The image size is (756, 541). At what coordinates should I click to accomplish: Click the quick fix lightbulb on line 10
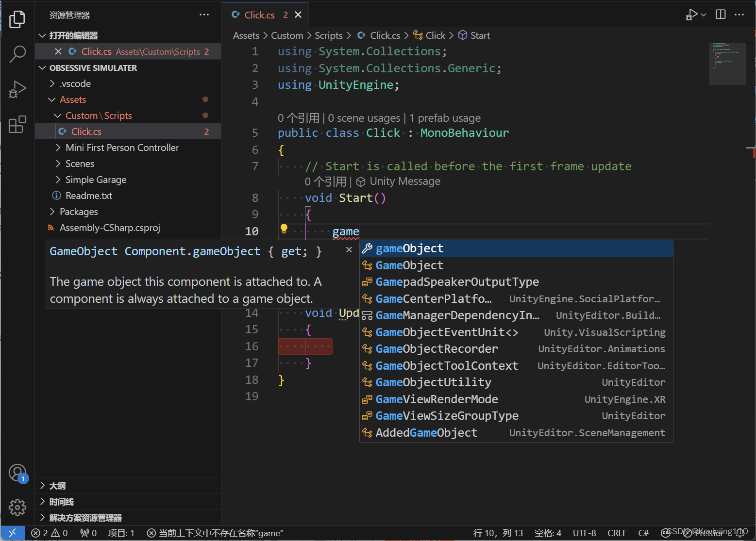(x=284, y=228)
